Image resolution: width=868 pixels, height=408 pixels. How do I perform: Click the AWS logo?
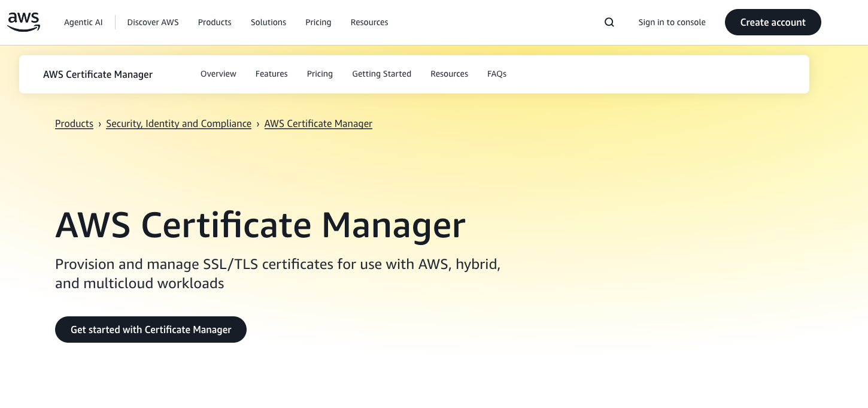24,22
